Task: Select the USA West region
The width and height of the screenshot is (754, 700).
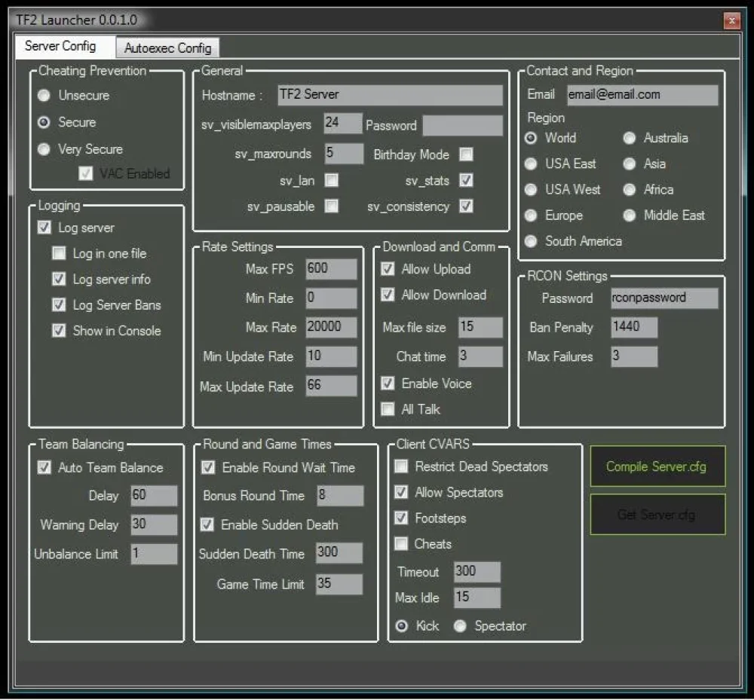Action: click(x=531, y=190)
